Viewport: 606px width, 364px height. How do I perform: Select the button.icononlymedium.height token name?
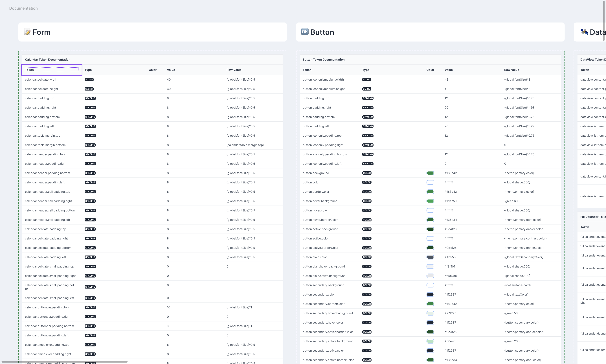coord(324,89)
